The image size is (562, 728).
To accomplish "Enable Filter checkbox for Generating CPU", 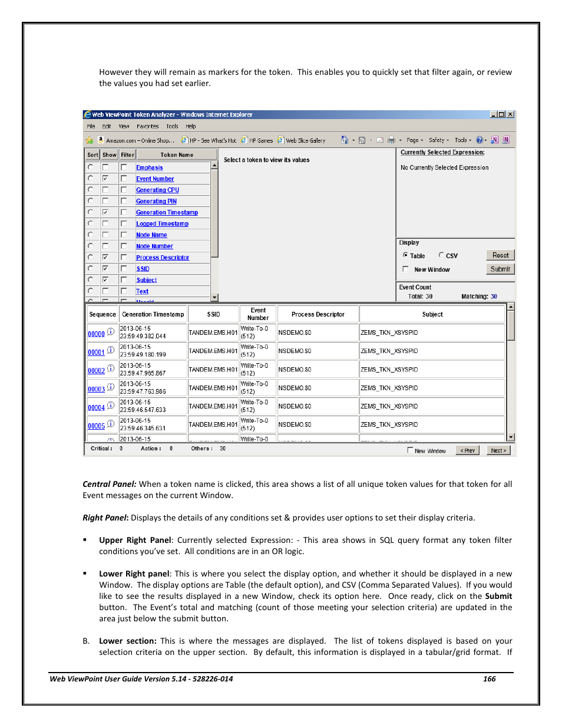I will pos(124,189).
